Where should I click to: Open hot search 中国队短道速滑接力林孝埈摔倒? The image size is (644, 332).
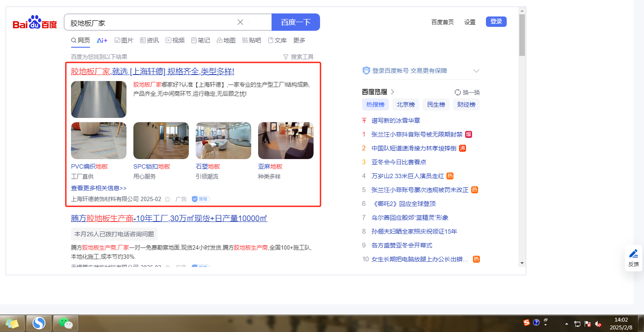click(414, 148)
